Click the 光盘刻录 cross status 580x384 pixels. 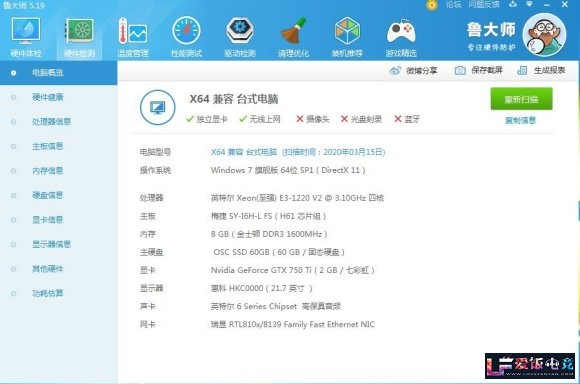pos(361,119)
